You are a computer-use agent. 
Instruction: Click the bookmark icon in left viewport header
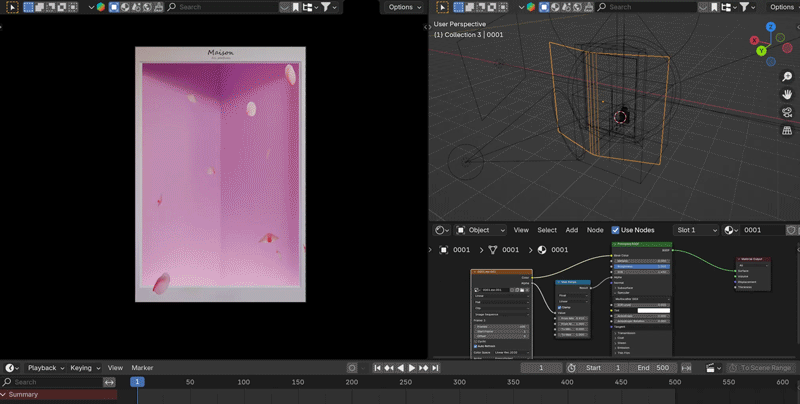point(296,7)
